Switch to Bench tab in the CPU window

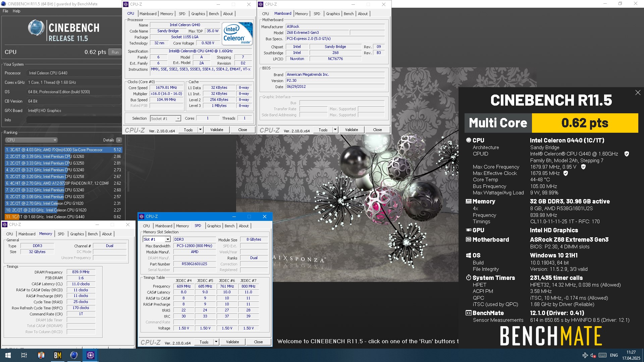pos(214,14)
